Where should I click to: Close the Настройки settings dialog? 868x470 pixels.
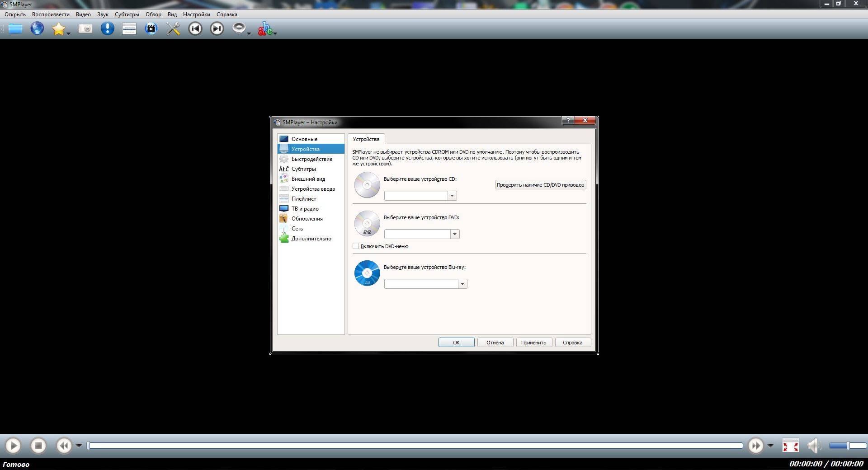pyautogui.click(x=585, y=120)
